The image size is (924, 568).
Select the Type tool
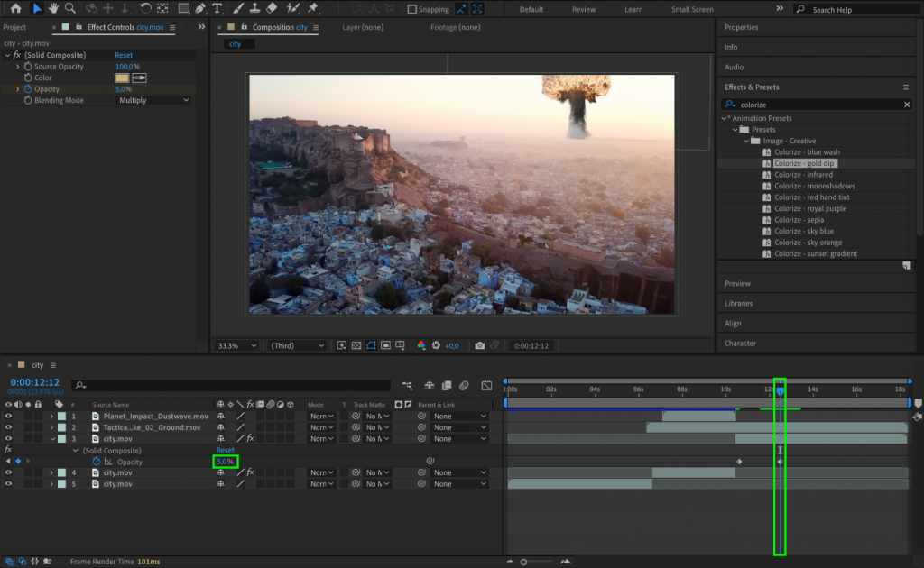click(217, 9)
